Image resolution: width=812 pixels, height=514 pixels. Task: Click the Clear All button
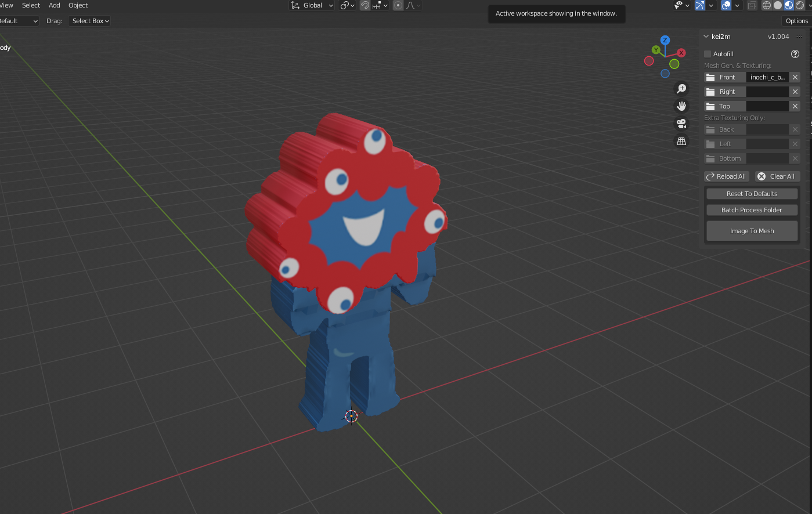(778, 176)
